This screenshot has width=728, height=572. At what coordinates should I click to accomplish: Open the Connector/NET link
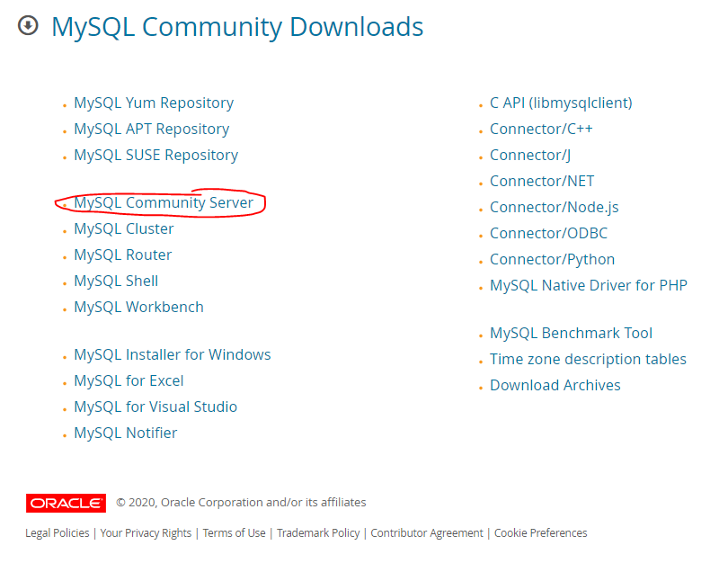coord(542,181)
